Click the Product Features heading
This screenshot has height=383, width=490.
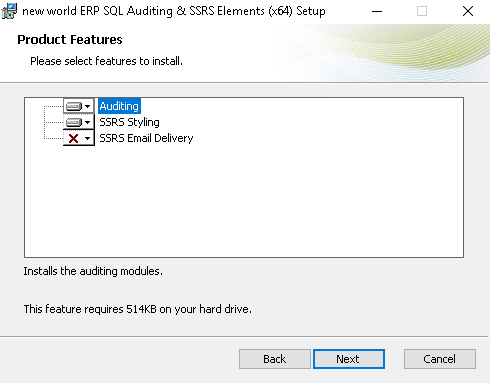pyautogui.click(x=70, y=40)
